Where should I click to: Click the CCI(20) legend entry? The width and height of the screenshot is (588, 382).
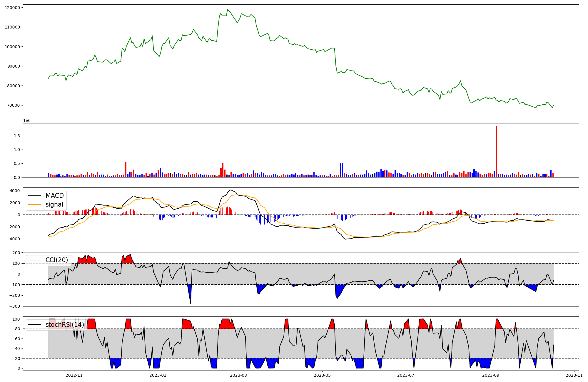tap(56, 260)
